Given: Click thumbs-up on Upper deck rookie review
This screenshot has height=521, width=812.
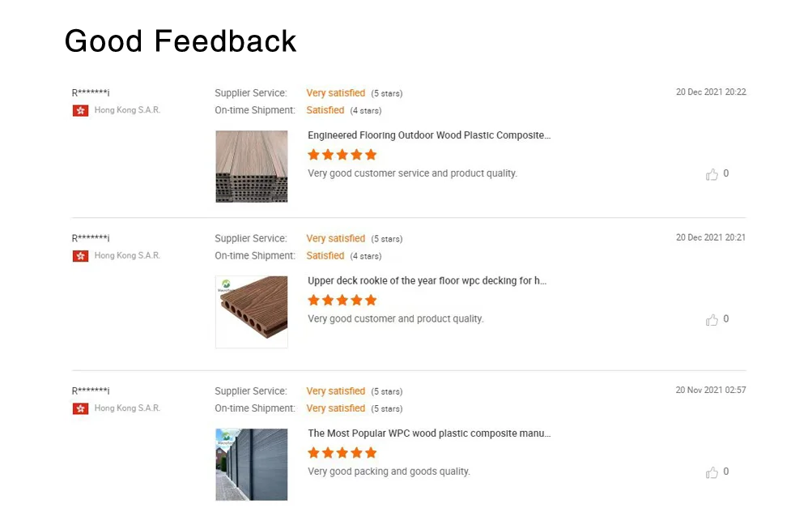Looking at the screenshot, I should tap(712, 320).
